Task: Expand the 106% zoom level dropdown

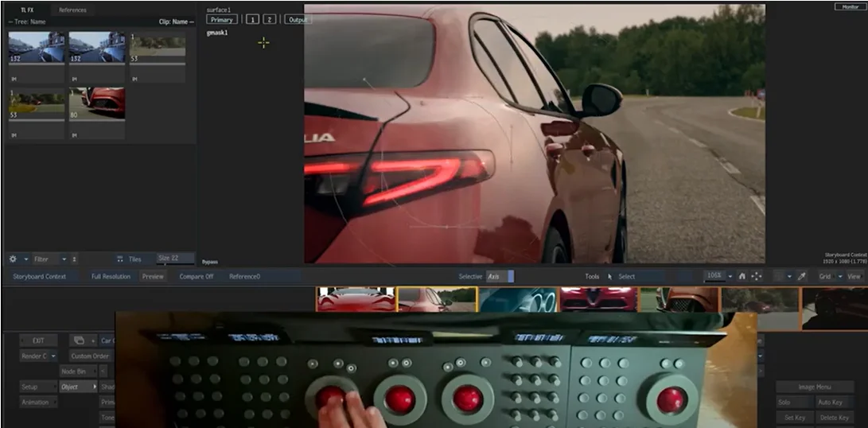Action: click(x=730, y=276)
